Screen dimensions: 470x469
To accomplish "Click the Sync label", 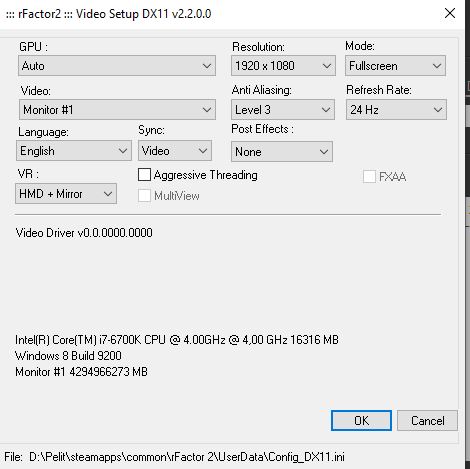I will click(151, 130).
